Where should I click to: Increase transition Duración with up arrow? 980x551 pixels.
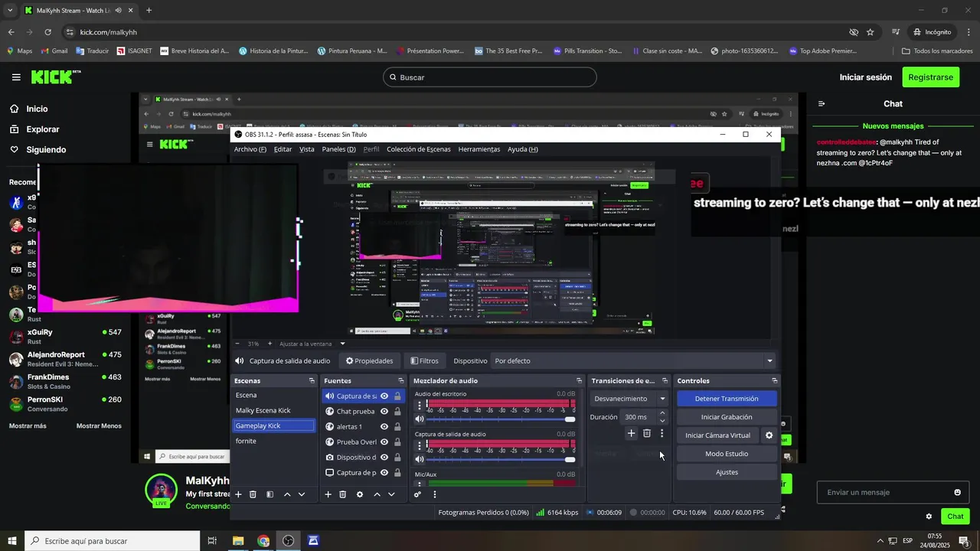pyautogui.click(x=661, y=413)
